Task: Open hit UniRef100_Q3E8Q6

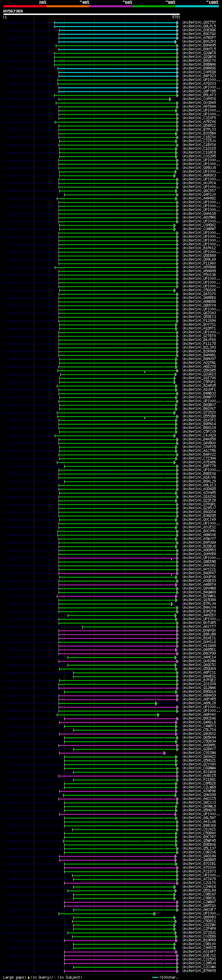Action: 199,30
